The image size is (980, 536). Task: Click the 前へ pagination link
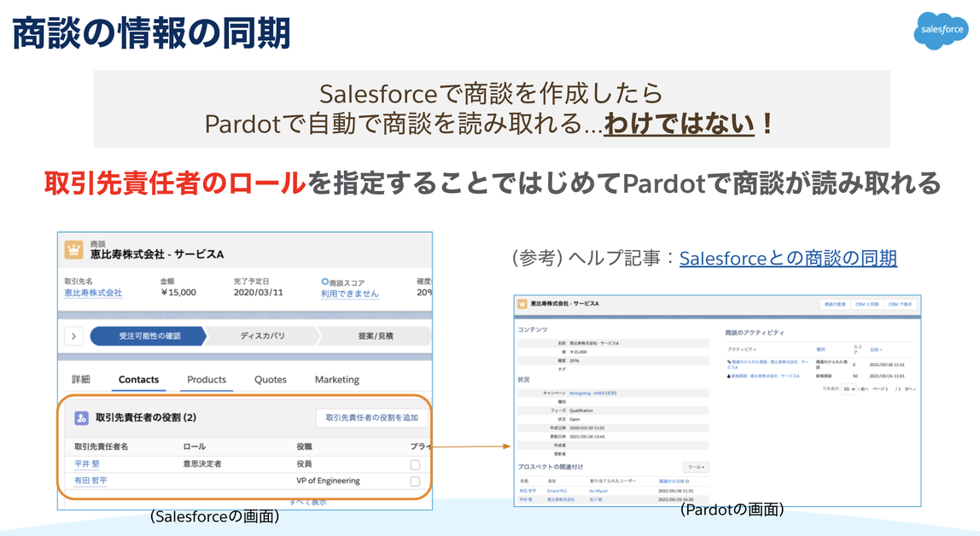[x=863, y=389]
